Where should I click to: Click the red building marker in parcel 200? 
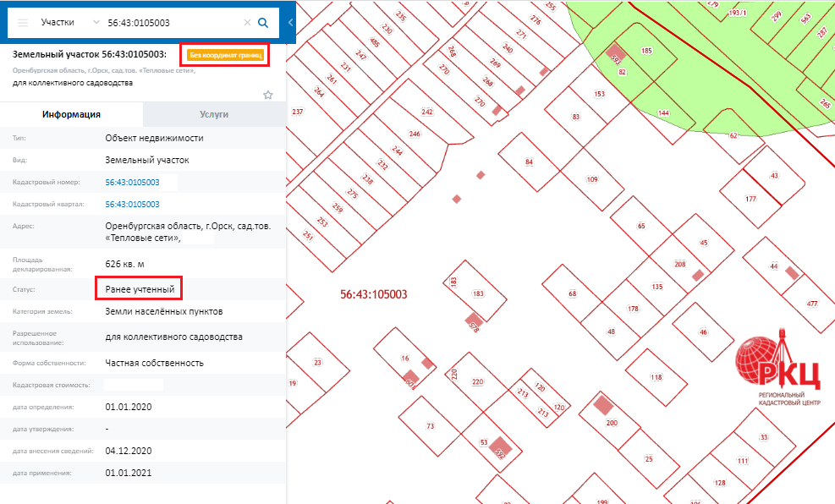click(x=602, y=404)
